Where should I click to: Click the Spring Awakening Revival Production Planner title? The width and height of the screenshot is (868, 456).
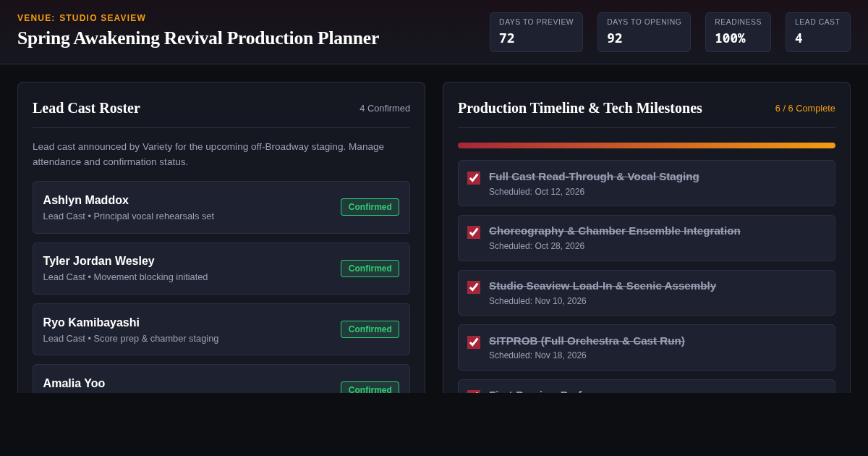pos(198,38)
